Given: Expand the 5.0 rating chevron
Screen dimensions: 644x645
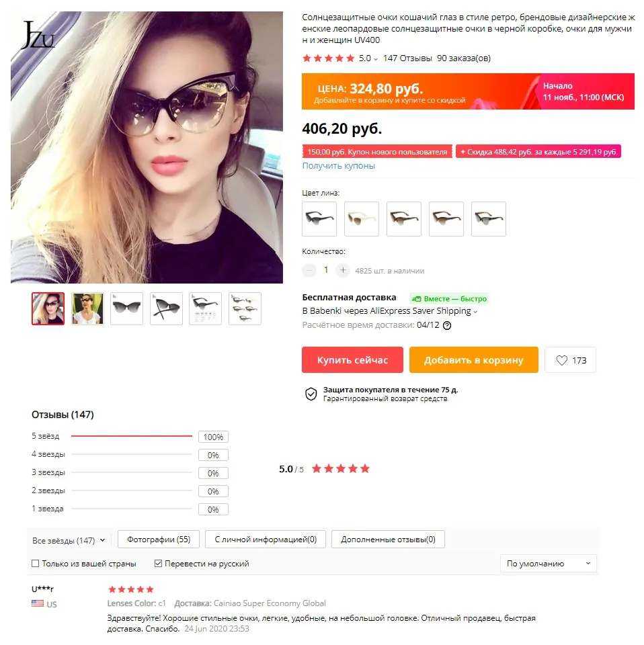Looking at the screenshot, I should click(x=375, y=59).
